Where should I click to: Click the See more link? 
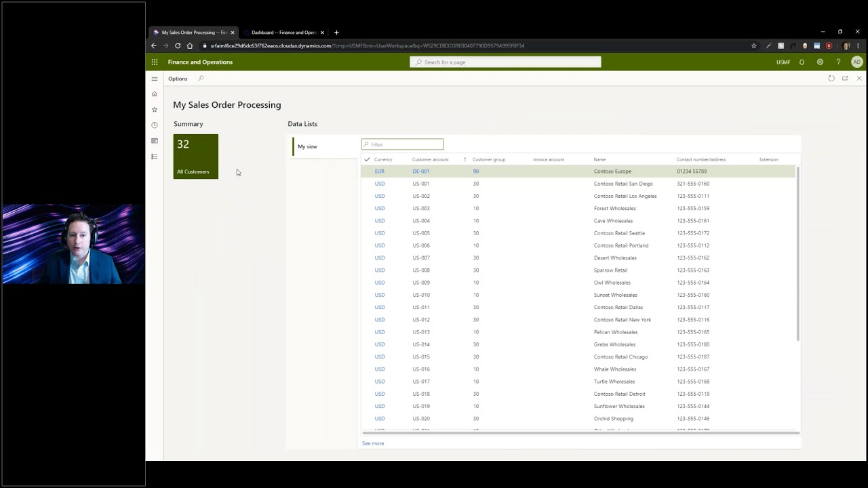(x=373, y=443)
